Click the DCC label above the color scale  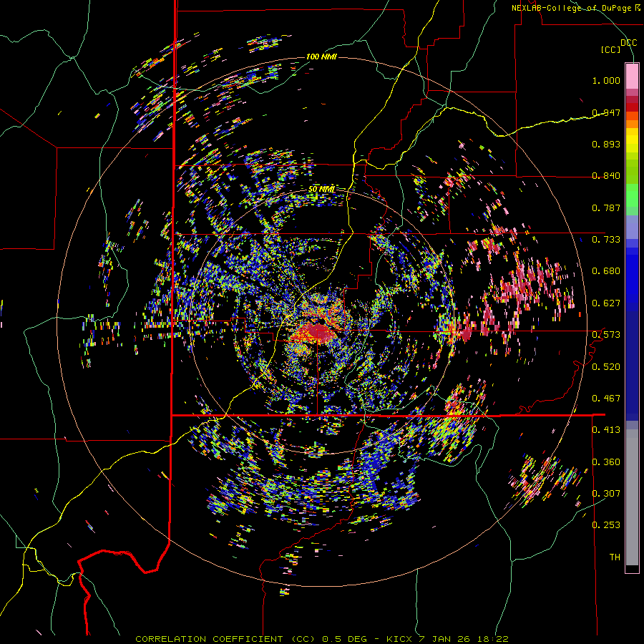(x=628, y=43)
